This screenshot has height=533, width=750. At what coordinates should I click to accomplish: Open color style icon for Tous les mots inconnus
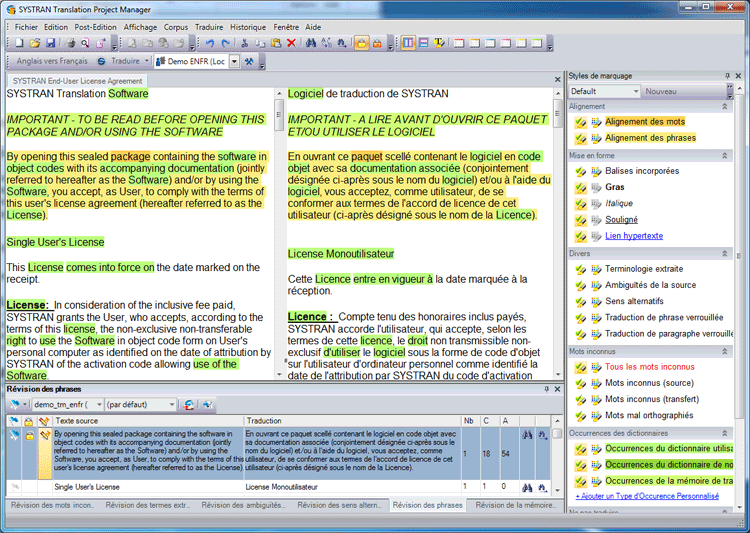point(596,367)
